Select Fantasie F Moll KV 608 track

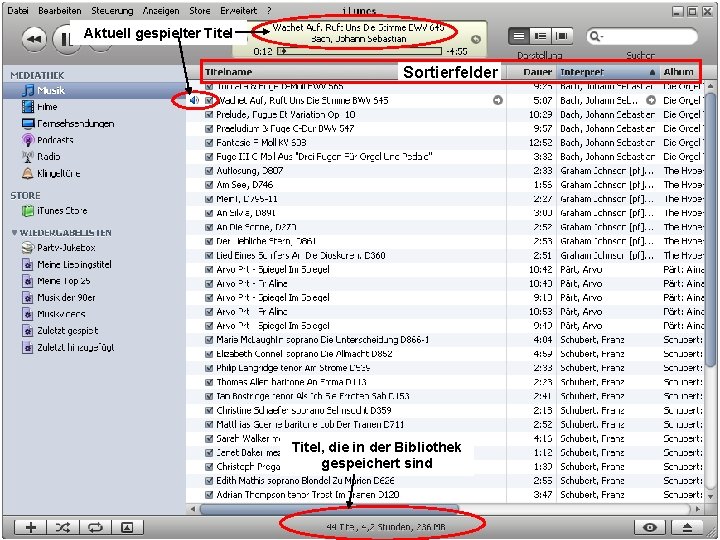pyautogui.click(x=444, y=143)
